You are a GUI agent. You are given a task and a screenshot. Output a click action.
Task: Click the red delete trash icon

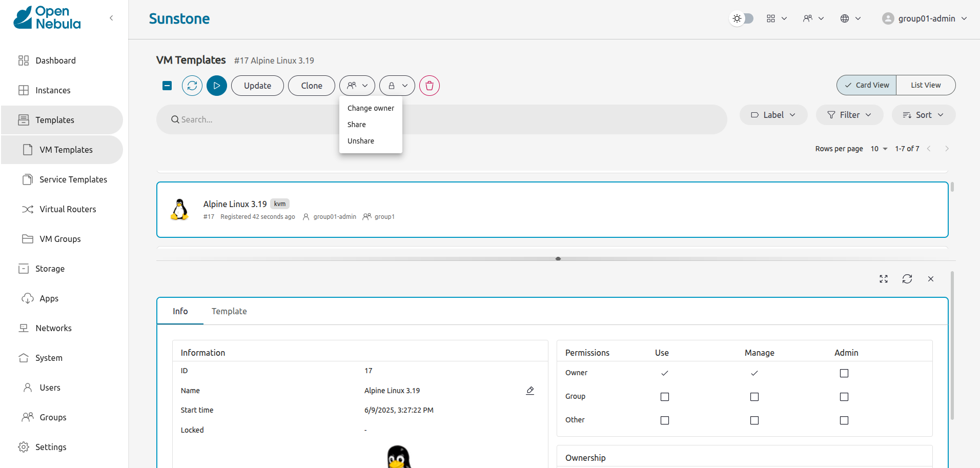tap(430, 86)
